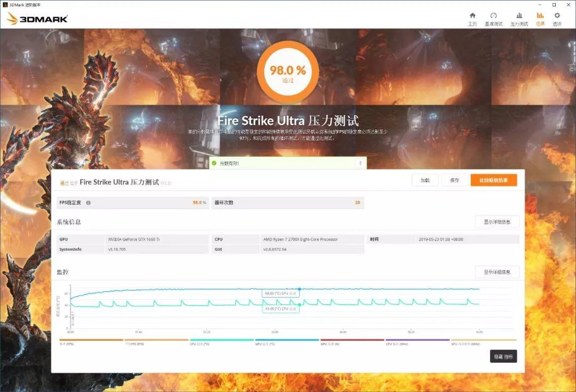The height and width of the screenshot is (392, 576).
Task: Minimize the 3DMark window
Action: coord(540,5)
